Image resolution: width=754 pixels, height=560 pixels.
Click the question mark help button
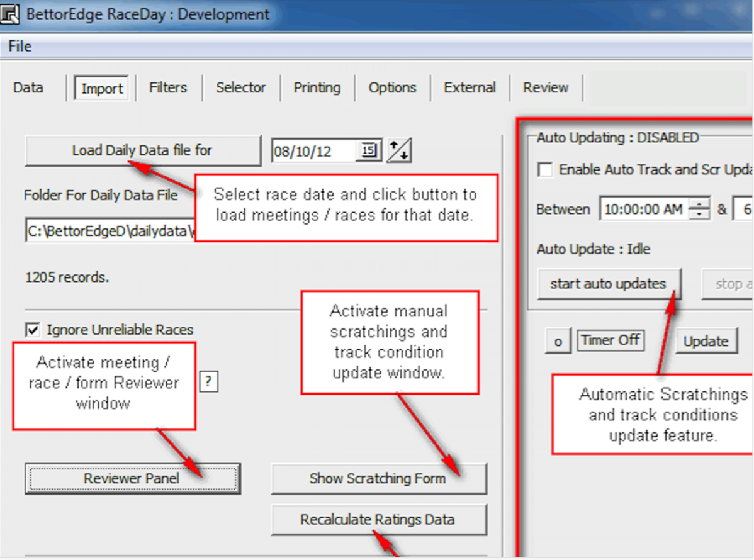(x=209, y=382)
